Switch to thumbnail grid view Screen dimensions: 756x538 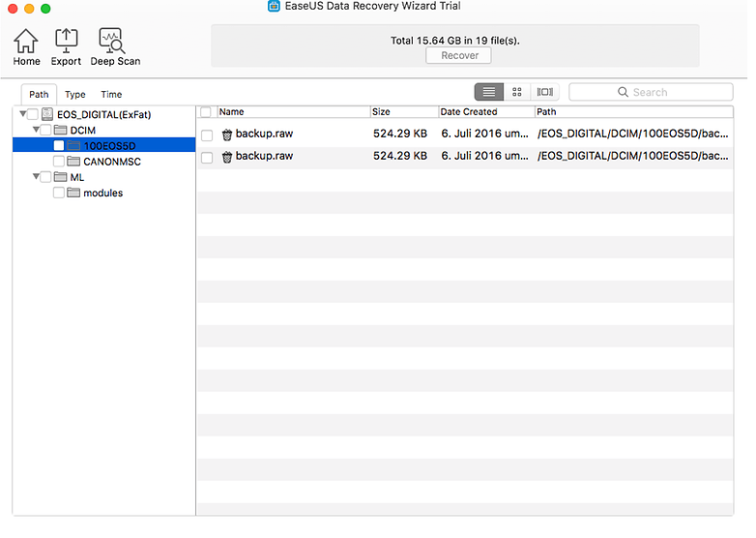click(517, 92)
